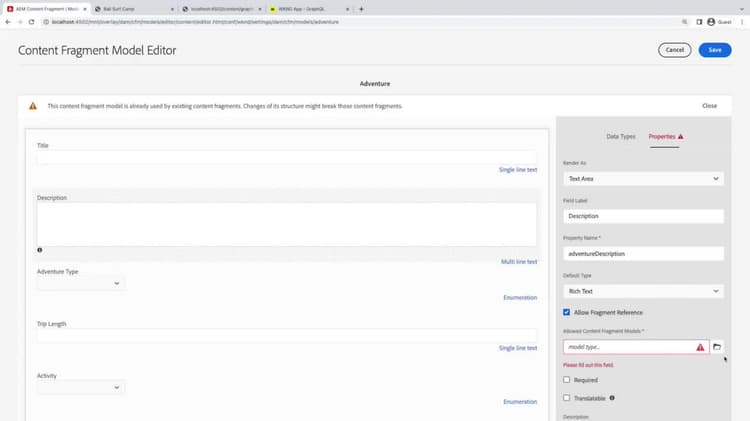Click the 'Please fill out this field.' message
Screen dimensions: 750x421
[x=588, y=365]
